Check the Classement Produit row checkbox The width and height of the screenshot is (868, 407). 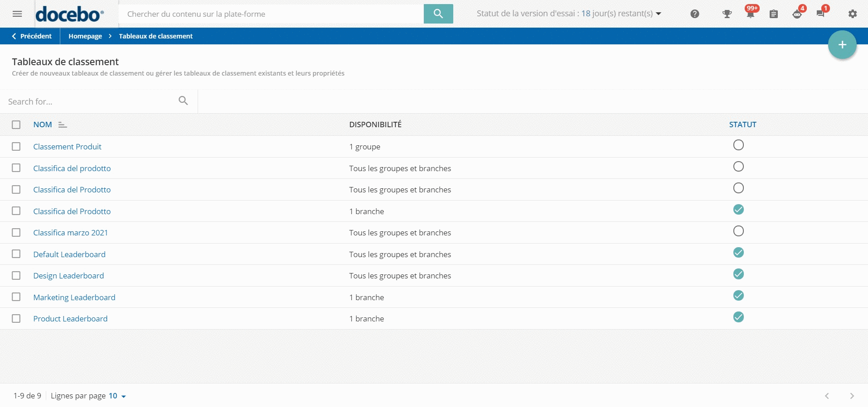pyautogui.click(x=16, y=147)
